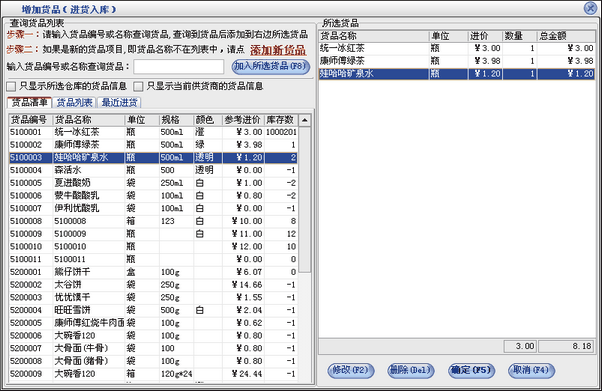Click the product list vertical scrollbar thumb
This screenshot has height=391, width=602.
coord(304,200)
